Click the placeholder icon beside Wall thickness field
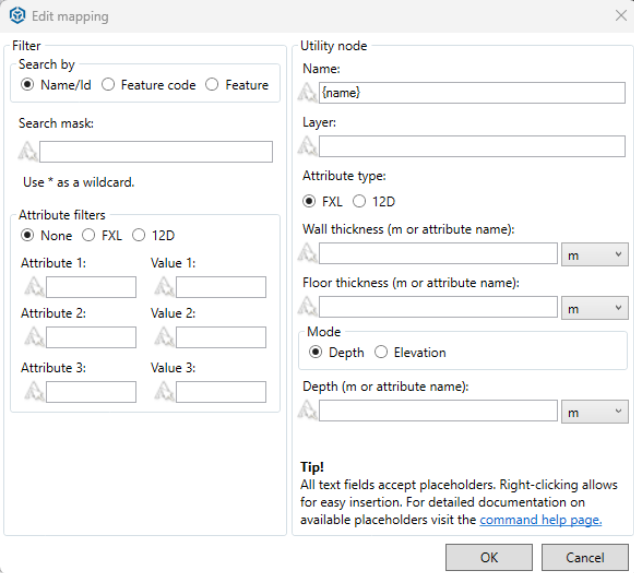The width and height of the screenshot is (634, 573). (309, 254)
